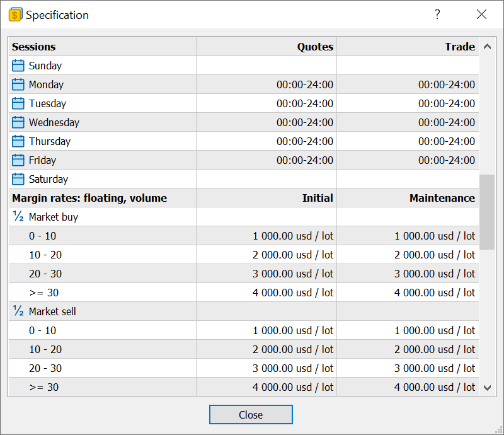Image resolution: width=504 pixels, height=435 pixels.
Task: Click the Close button
Action: click(251, 414)
